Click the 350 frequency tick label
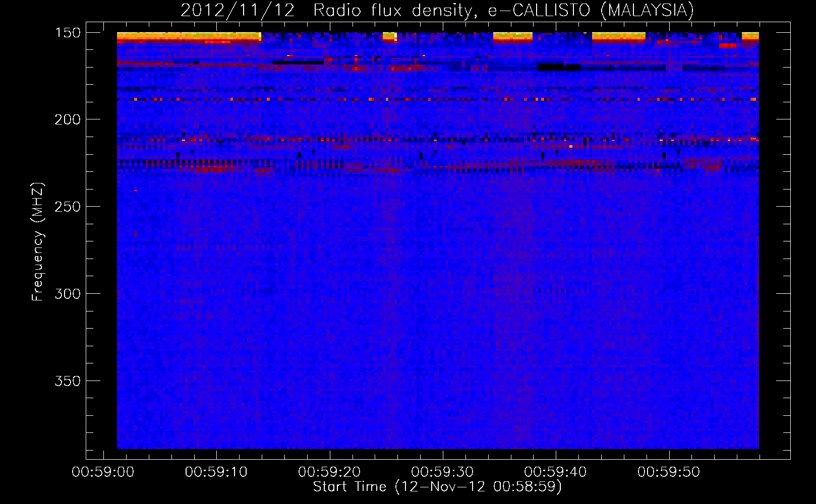Image resolution: width=816 pixels, height=504 pixels. pos(68,381)
